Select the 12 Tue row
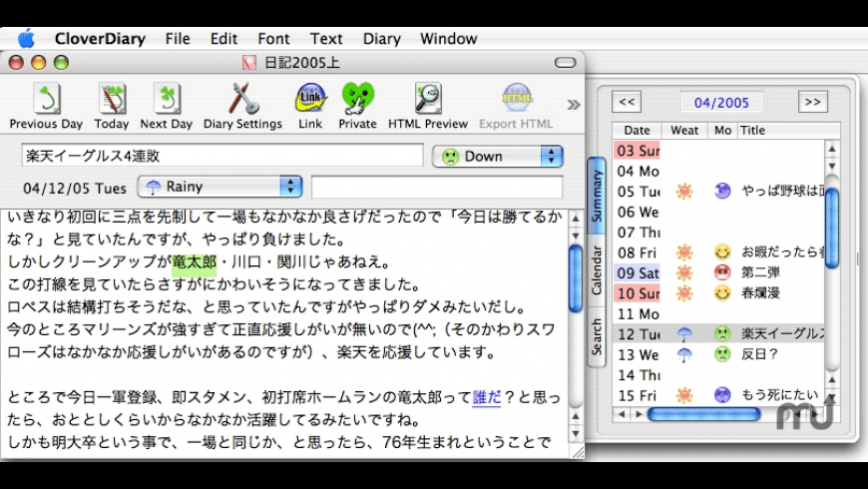 [718, 334]
